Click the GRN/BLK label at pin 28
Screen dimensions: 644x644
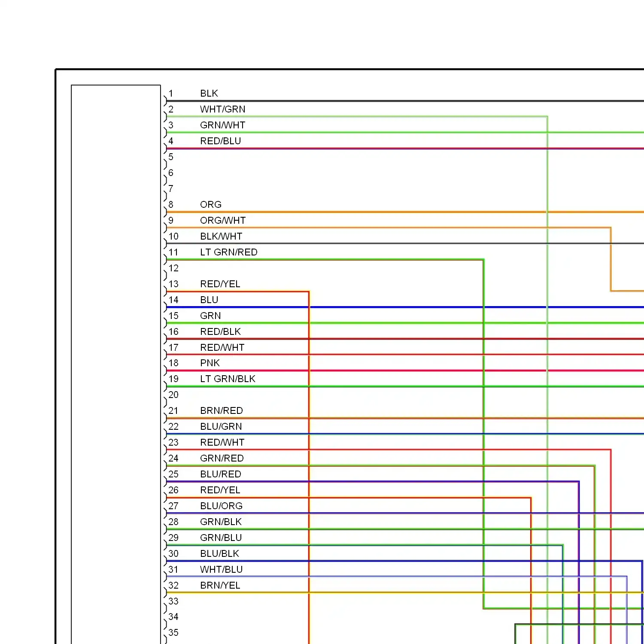point(221,522)
